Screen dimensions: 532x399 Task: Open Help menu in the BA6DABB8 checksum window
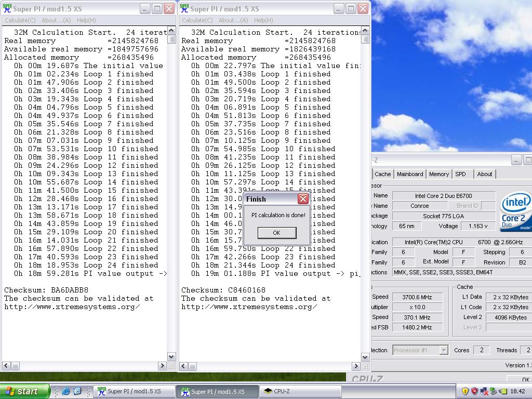point(86,20)
